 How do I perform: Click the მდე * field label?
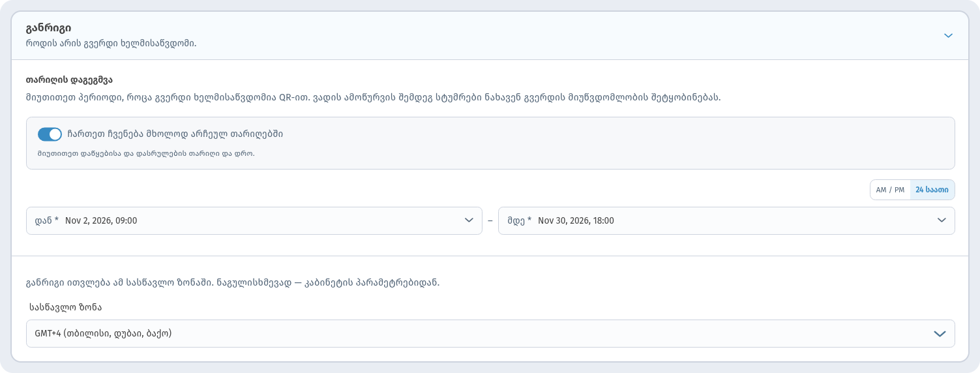coord(519,221)
